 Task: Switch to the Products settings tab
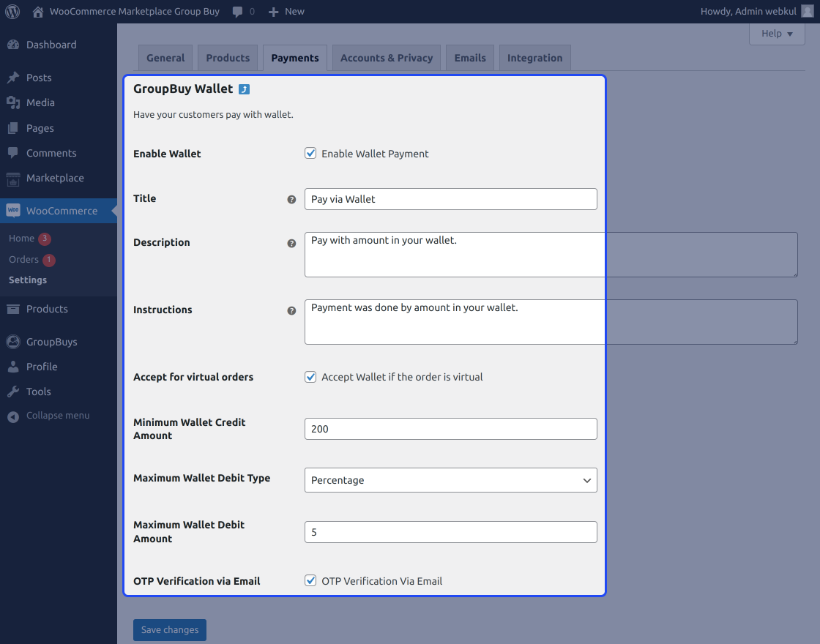coord(228,58)
